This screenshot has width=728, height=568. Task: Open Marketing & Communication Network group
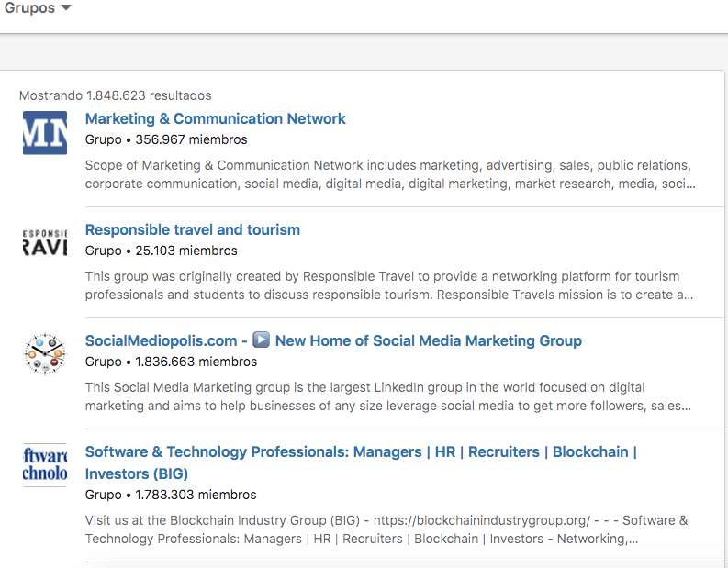215,118
